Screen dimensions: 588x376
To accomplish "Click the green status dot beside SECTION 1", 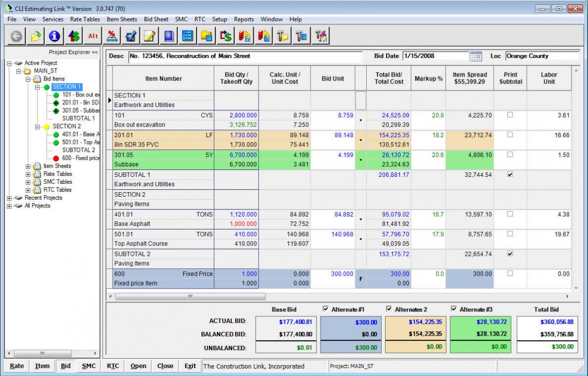I will coord(47,87).
